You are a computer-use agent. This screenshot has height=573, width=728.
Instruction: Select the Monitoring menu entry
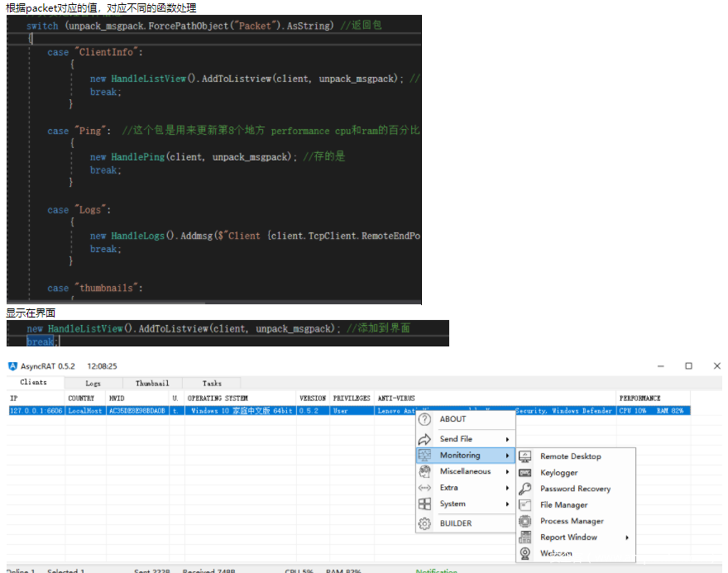[460, 456]
